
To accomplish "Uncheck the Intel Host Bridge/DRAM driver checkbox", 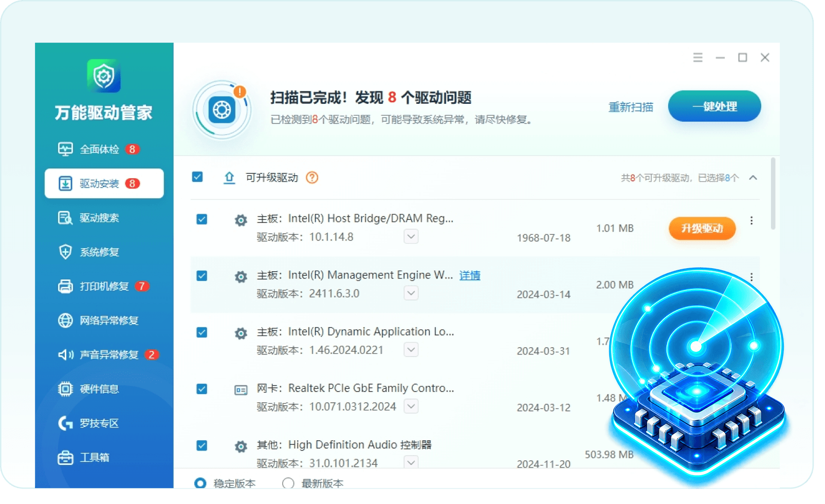I will point(202,219).
